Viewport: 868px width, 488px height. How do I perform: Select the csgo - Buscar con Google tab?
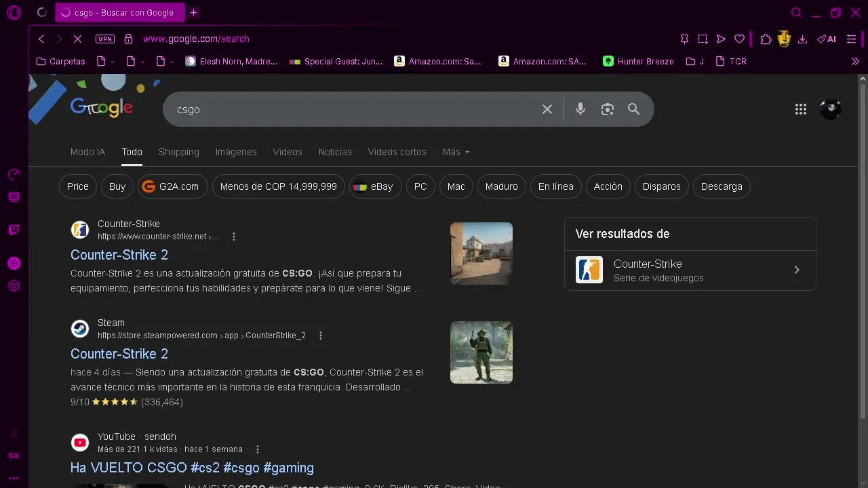[119, 12]
